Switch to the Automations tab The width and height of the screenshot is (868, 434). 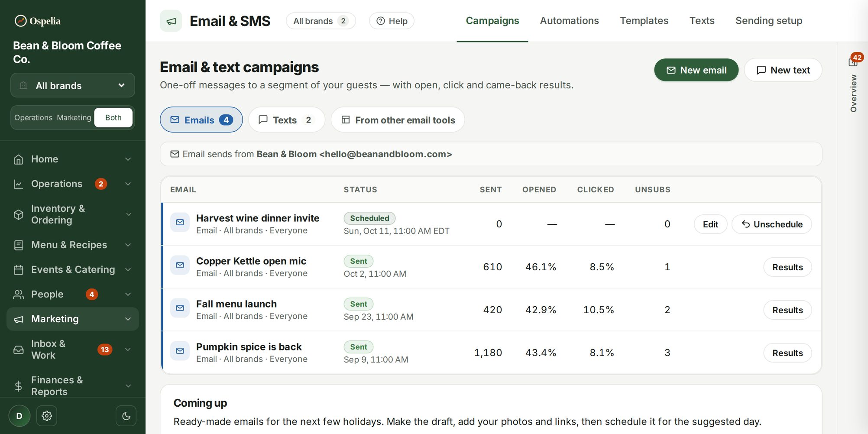coord(569,21)
